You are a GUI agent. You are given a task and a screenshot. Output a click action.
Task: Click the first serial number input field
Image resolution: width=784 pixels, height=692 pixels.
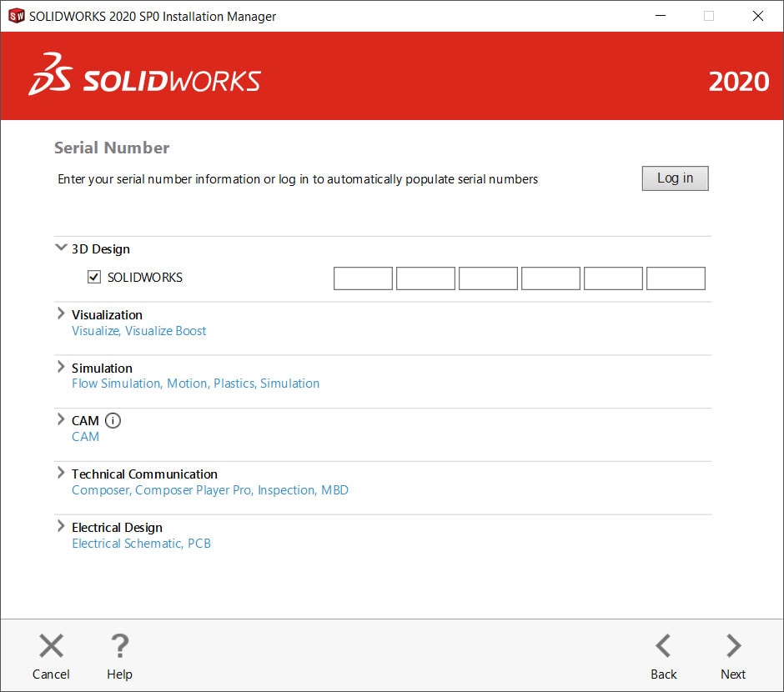[x=363, y=278]
